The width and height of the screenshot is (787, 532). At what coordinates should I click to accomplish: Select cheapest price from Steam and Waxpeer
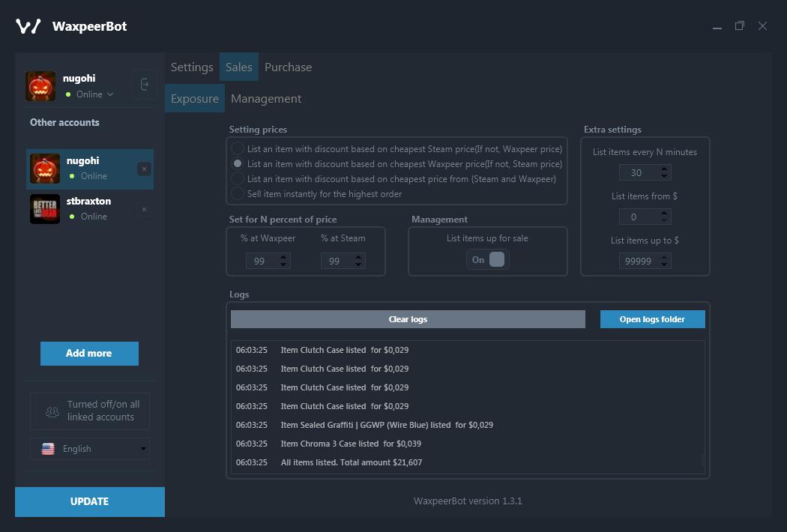coord(238,178)
